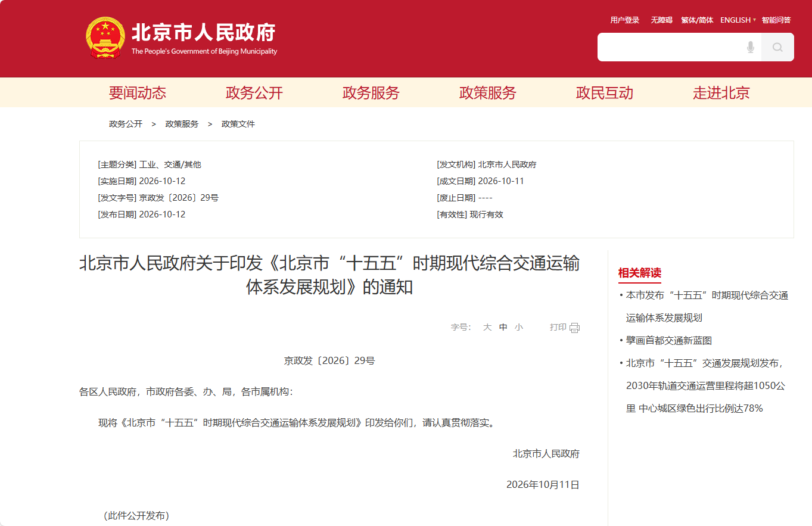Switch script with 繁体/简体 link
Screen dimensions: 812x526
point(698,20)
